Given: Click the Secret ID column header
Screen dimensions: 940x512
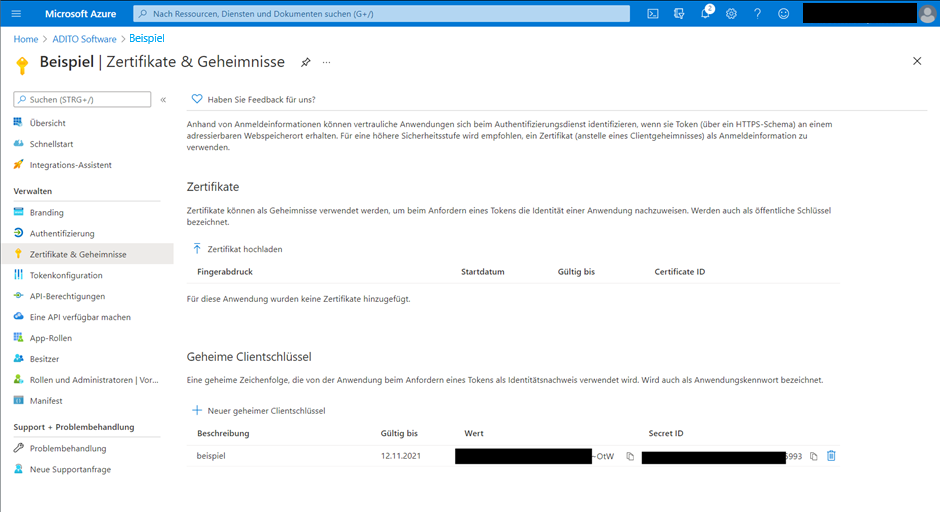Looking at the screenshot, I should pyautogui.click(x=665, y=433).
